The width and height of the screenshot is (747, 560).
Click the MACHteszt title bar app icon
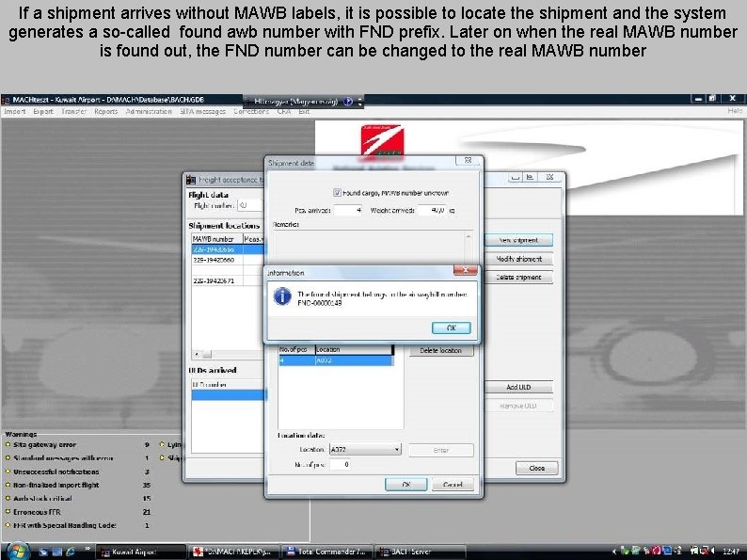pyautogui.click(x=6, y=100)
